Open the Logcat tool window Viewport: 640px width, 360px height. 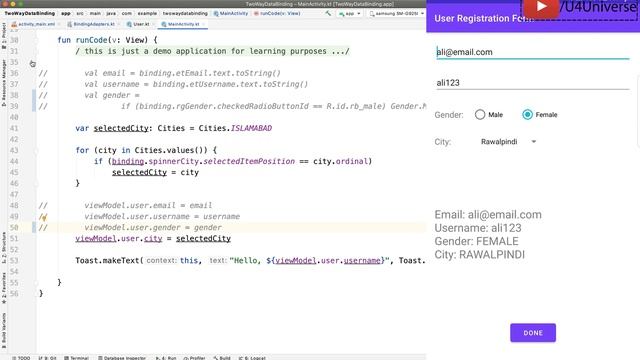click(x=252, y=358)
